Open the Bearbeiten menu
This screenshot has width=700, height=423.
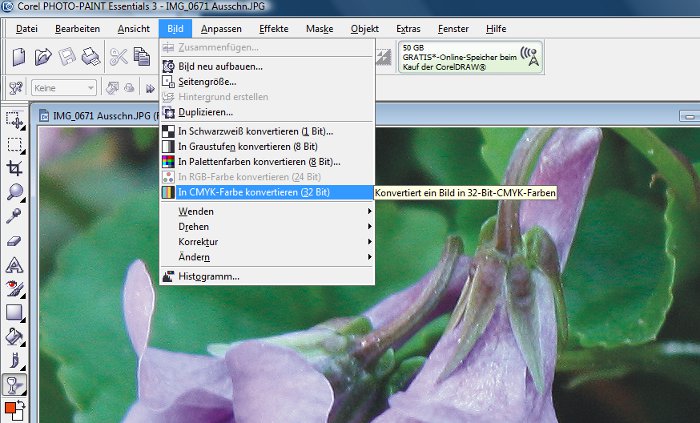(x=77, y=29)
